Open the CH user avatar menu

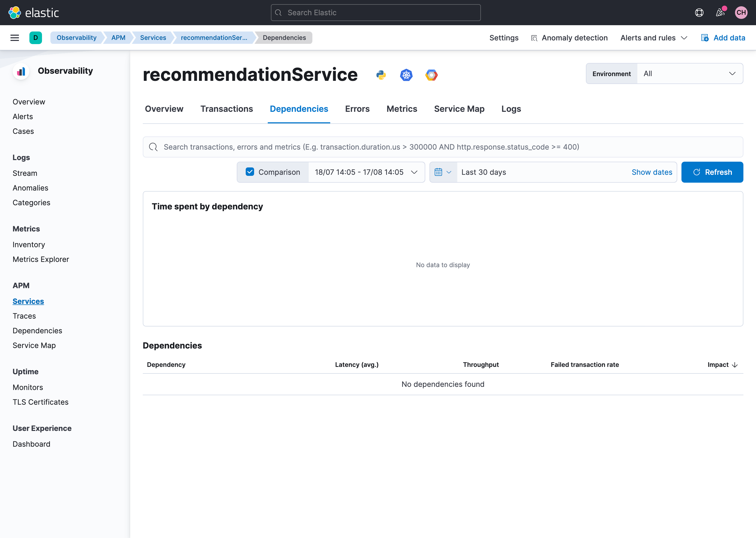pos(741,13)
